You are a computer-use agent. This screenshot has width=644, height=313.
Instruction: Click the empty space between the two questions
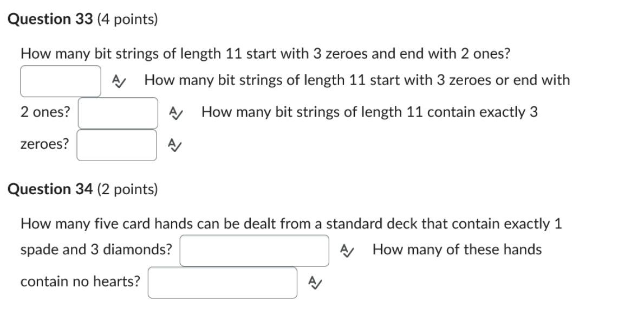[325, 171]
